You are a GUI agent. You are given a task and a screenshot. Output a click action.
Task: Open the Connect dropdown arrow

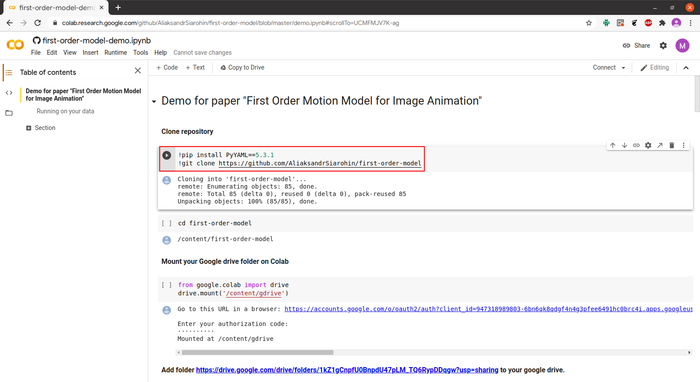(x=623, y=68)
